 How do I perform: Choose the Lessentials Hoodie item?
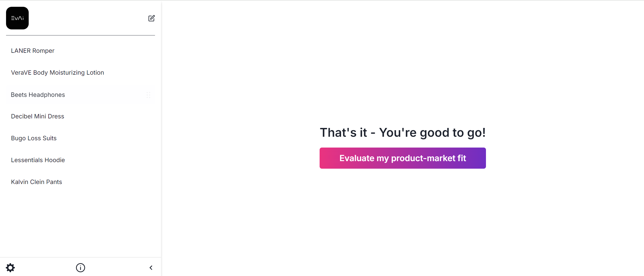pos(38,160)
